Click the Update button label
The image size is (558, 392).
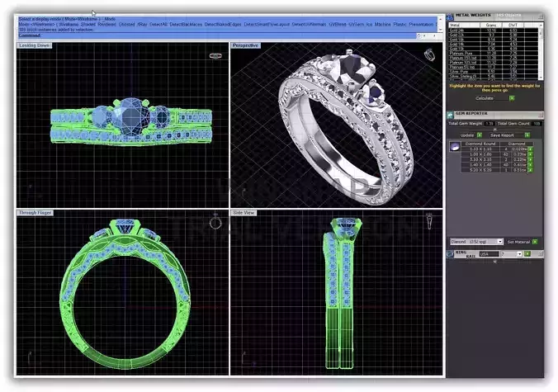tap(467, 135)
